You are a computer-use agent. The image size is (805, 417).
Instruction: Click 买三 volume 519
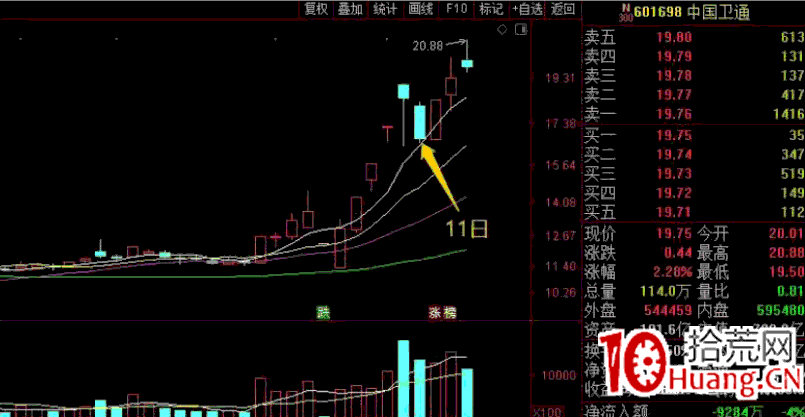(x=793, y=174)
